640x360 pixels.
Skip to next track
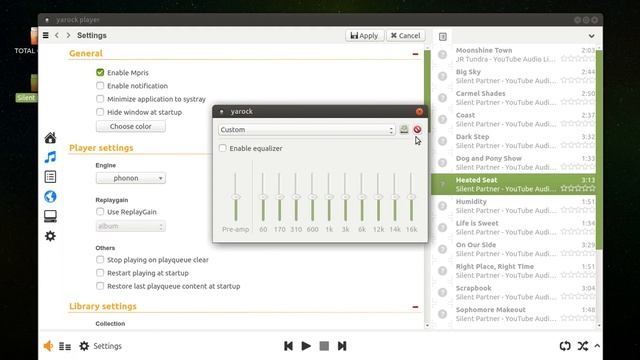(342, 346)
